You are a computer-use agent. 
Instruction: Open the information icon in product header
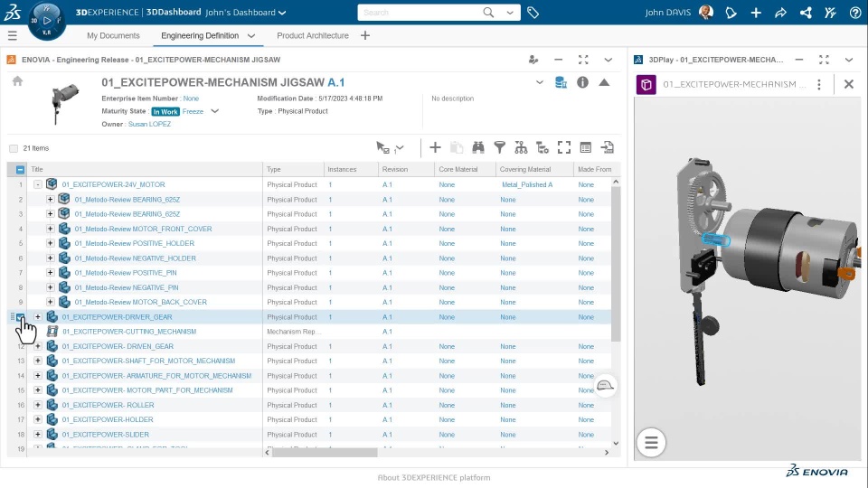tap(582, 82)
